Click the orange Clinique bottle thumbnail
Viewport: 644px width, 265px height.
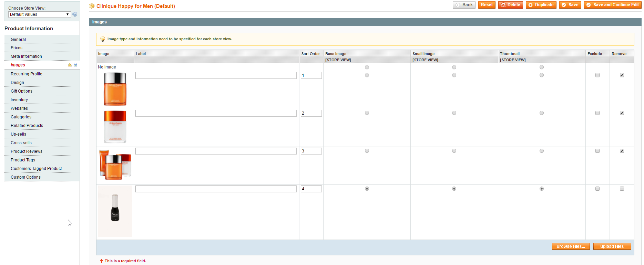click(x=115, y=89)
